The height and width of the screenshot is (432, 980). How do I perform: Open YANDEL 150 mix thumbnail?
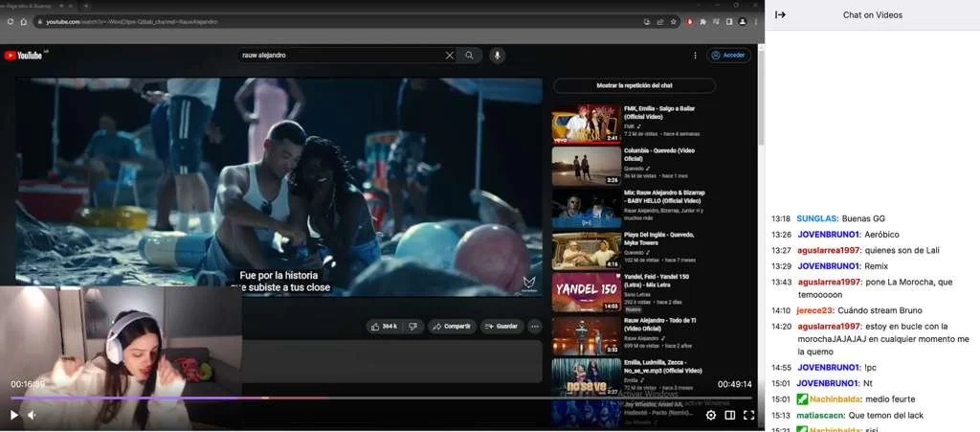point(587,292)
